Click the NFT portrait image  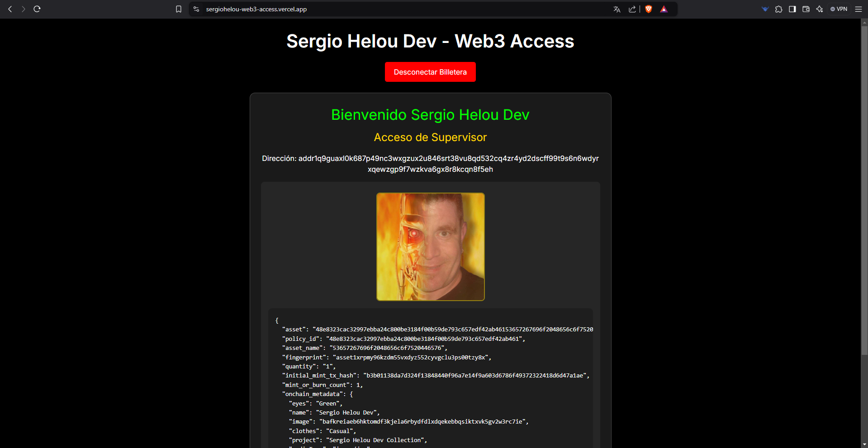click(431, 247)
